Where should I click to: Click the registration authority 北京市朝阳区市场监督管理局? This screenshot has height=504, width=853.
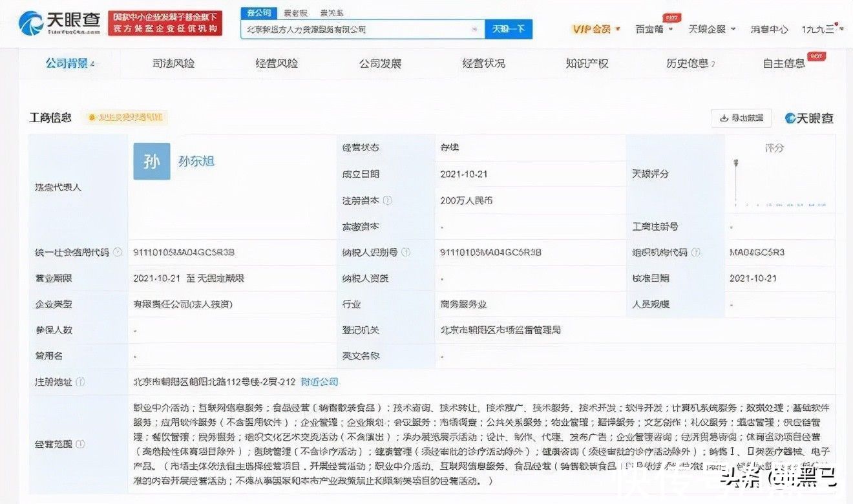tap(500, 330)
